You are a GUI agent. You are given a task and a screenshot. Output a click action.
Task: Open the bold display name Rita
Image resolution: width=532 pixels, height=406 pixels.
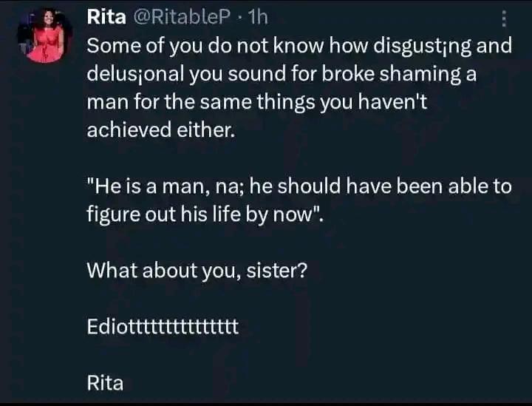click(x=106, y=17)
